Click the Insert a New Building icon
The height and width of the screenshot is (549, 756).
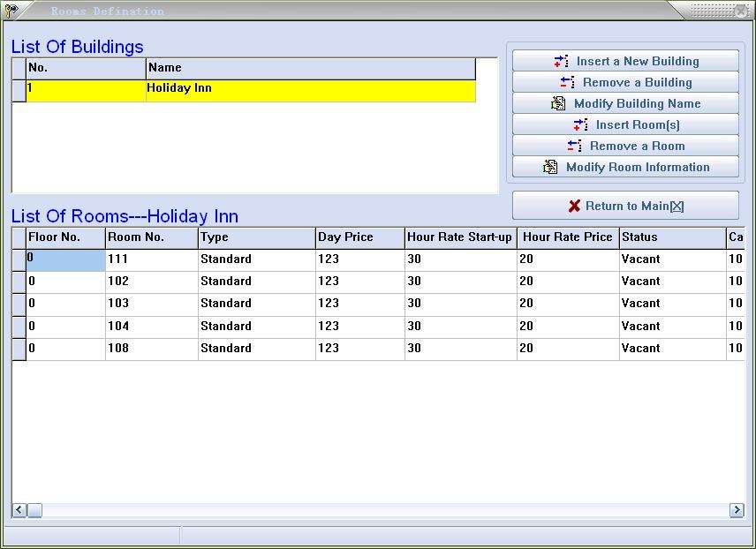(x=561, y=61)
